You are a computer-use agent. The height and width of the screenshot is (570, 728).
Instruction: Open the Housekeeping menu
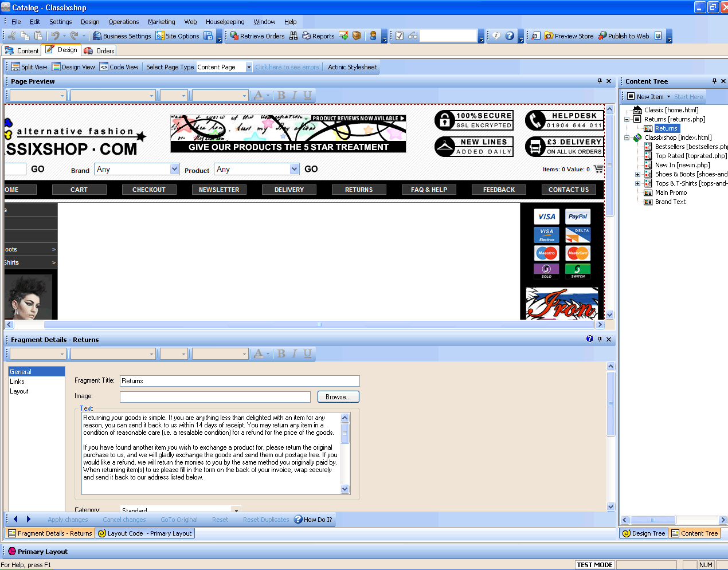pos(225,22)
